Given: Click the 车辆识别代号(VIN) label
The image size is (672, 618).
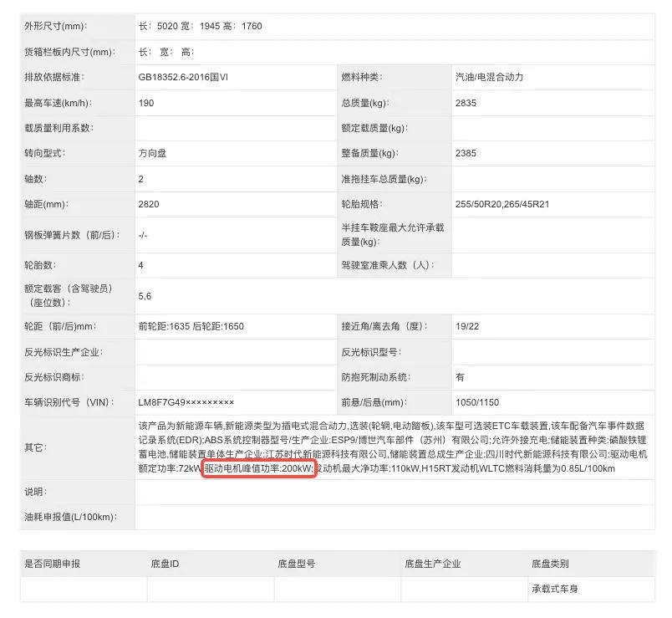Looking at the screenshot, I should point(69,403).
